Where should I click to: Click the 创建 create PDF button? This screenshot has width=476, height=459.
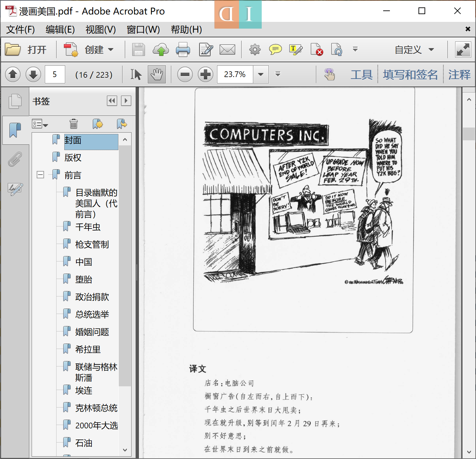(89, 50)
